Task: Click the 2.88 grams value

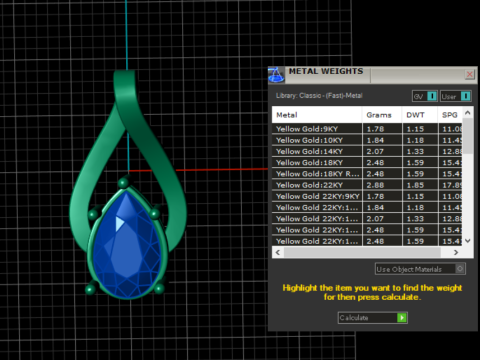Action: click(x=375, y=185)
